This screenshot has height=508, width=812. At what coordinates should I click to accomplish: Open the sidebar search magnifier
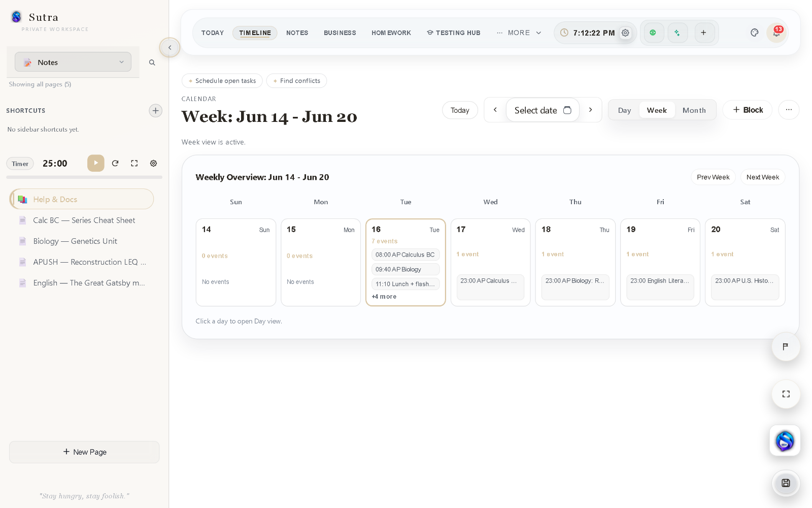point(152,62)
